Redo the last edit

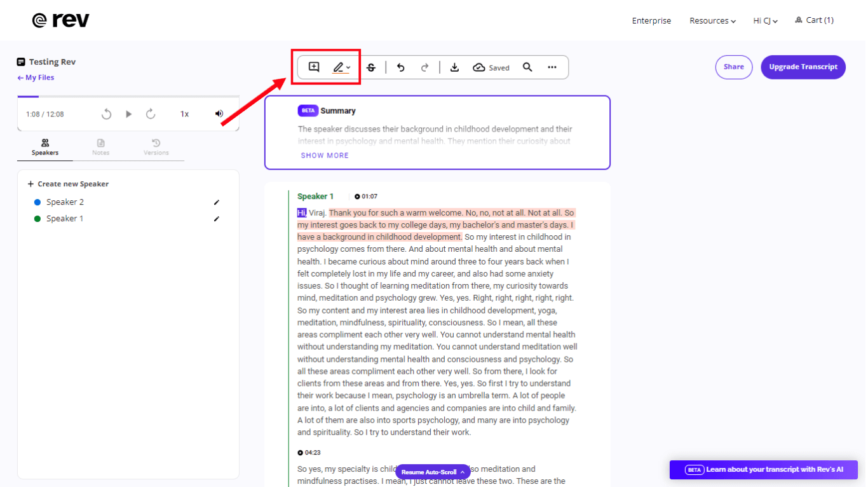(x=425, y=67)
